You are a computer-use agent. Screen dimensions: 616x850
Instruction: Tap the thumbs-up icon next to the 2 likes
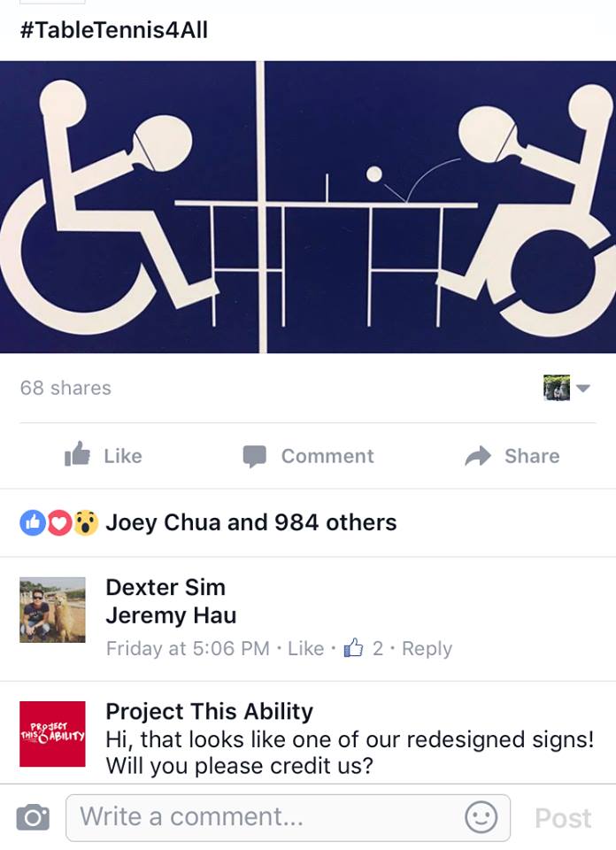pyautogui.click(x=353, y=647)
